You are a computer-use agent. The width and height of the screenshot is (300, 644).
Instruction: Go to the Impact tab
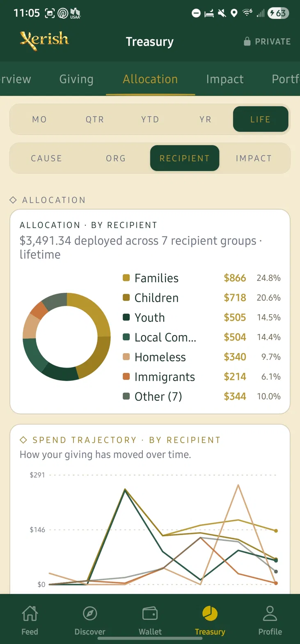click(x=225, y=79)
